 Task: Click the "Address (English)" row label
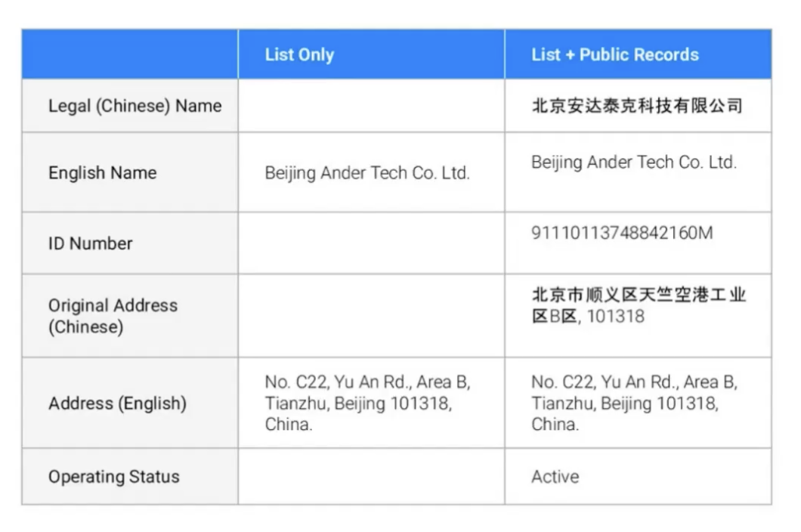pyautogui.click(x=117, y=404)
